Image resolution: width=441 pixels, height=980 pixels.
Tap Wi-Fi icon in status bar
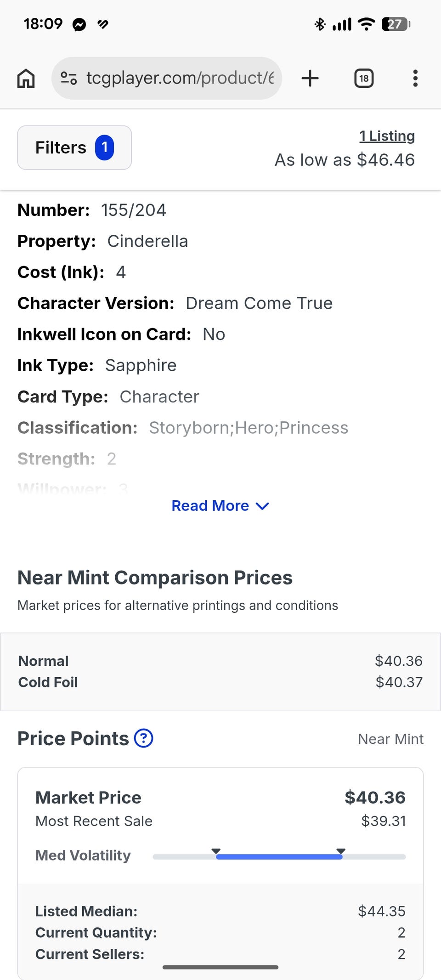[x=366, y=24]
